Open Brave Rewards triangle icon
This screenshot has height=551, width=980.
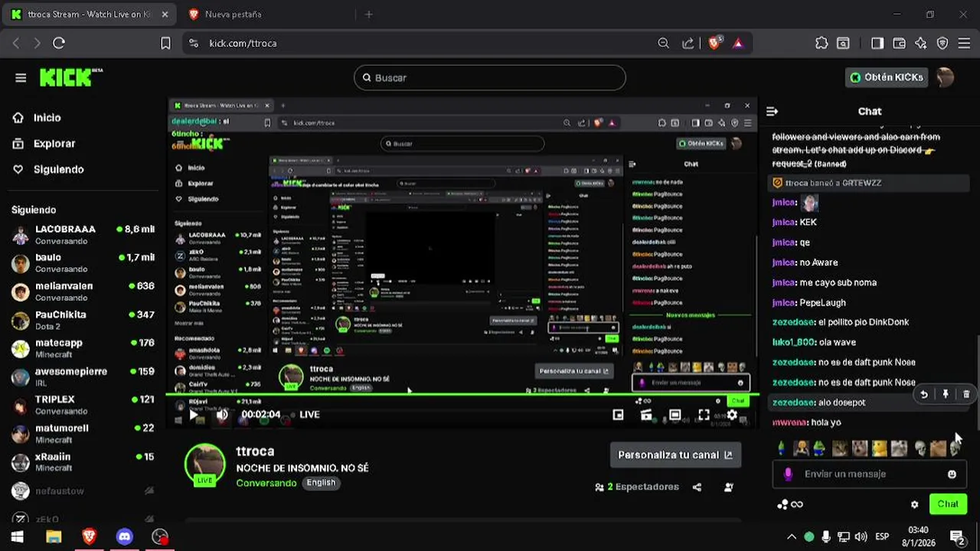click(x=738, y=44)
